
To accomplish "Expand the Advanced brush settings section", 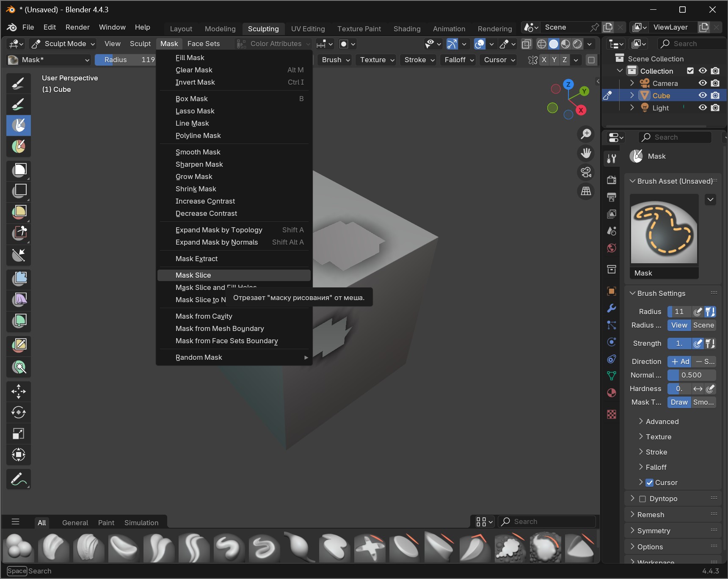I will [662, 422].
